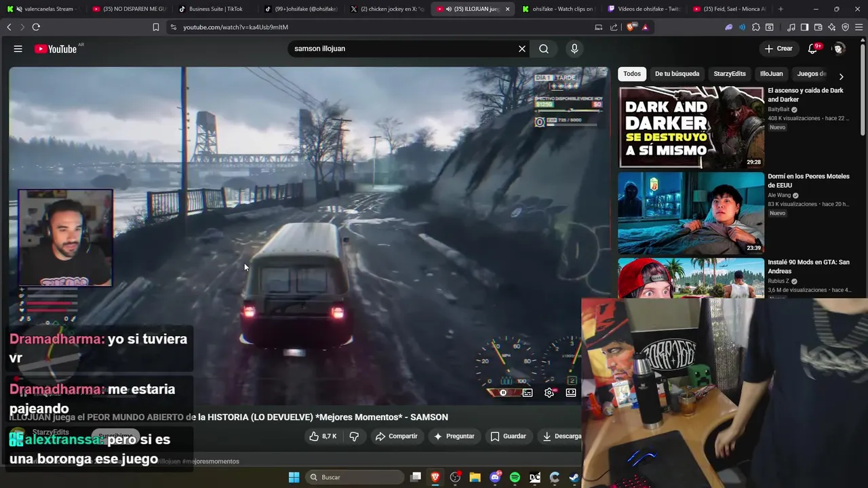Screen dimensions: 868x488
Task: Click the Windows Buscar search box
Action: [354, 477]
